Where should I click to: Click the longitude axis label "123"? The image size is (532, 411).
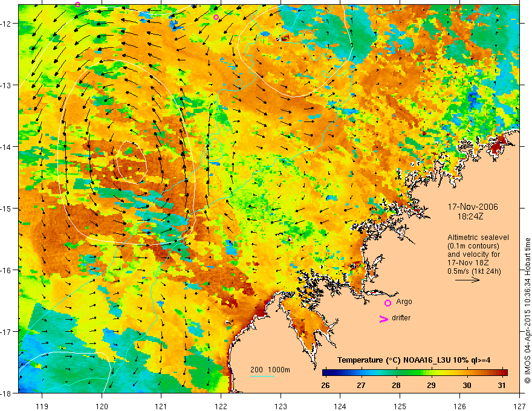point(281,406)
